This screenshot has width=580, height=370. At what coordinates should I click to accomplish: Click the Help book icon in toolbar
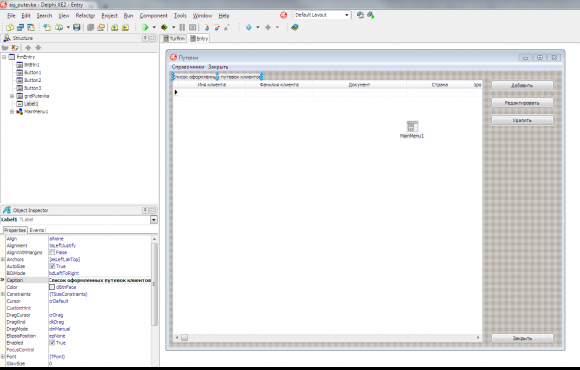pos(295,27)
